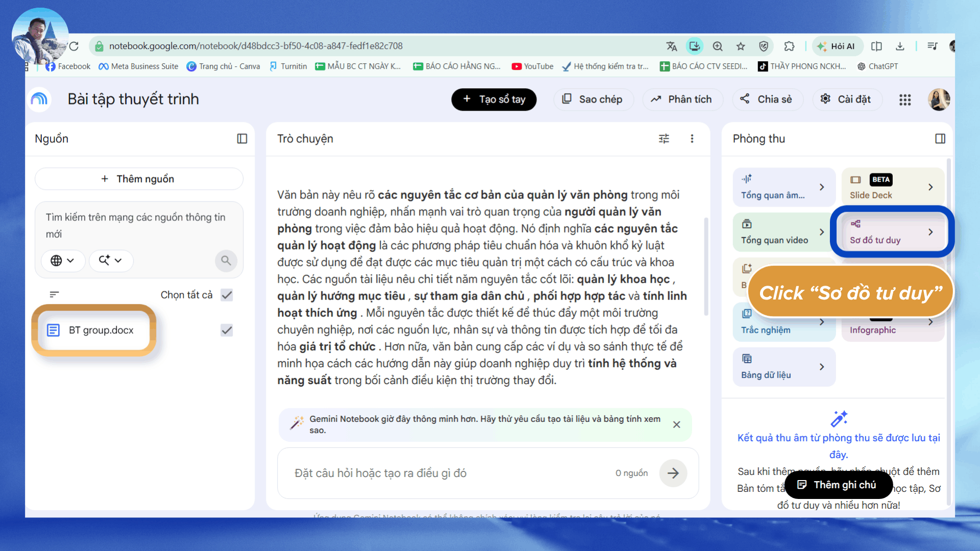Open the source filter icon beside Chọn tất cả
980x551 pixels.
(x=54, y=294)
